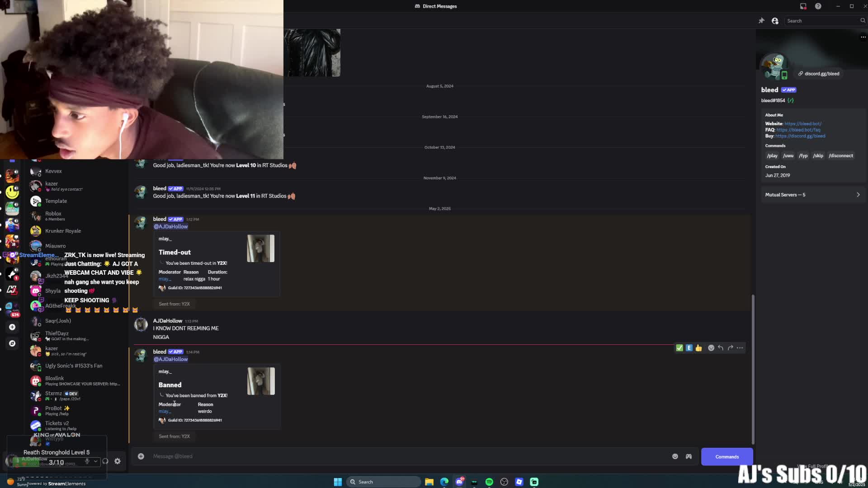Viewport: 868px width, 488px height.
Task: Open the Tickets v2 direct message
Action: [77, 426]
